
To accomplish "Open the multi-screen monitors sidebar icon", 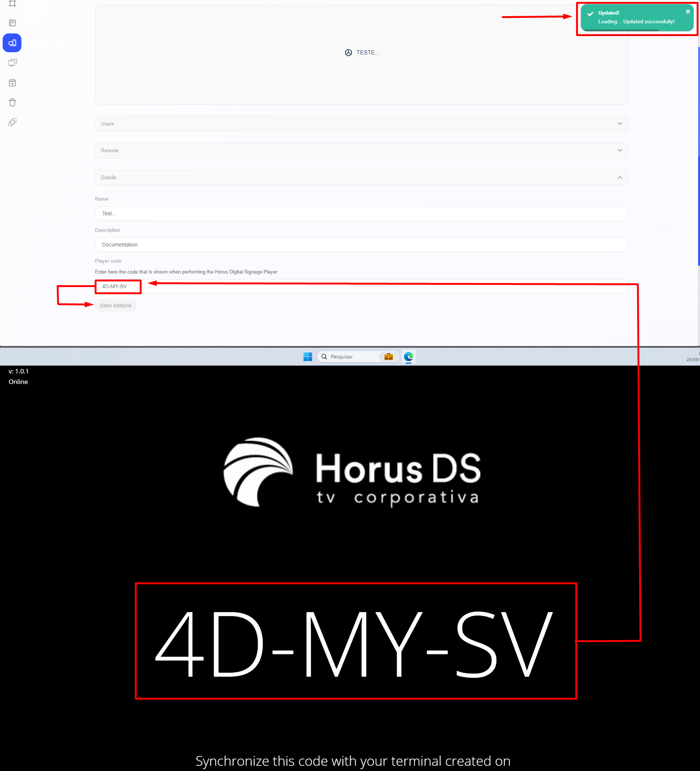I will pos(12,63).
